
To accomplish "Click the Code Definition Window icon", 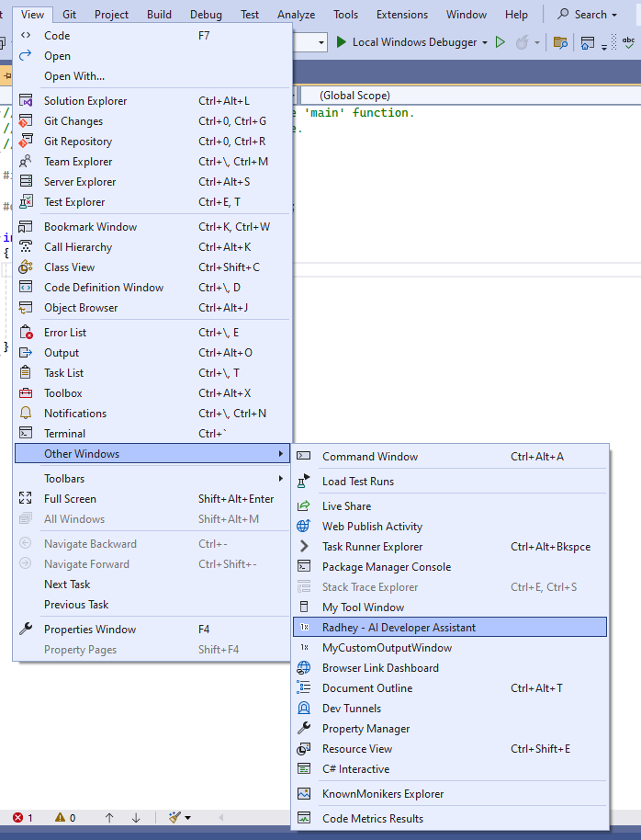I will click(x=25, y=287).
